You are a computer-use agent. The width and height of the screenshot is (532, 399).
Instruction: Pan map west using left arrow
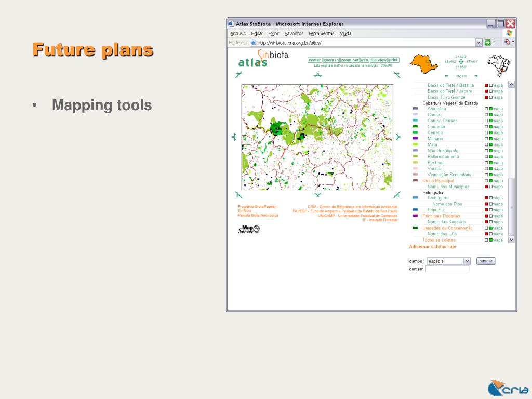click(x=234, y=137)
